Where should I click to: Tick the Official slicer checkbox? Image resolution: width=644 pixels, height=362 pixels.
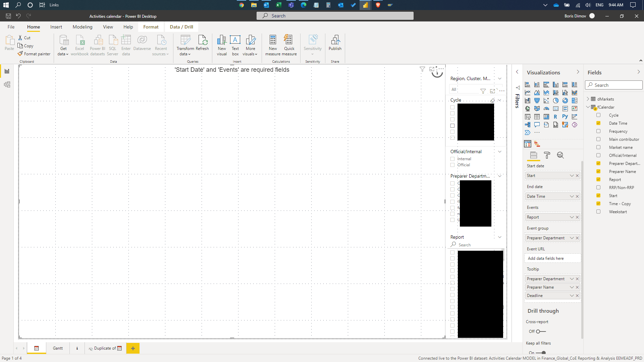tap(452, 165)
